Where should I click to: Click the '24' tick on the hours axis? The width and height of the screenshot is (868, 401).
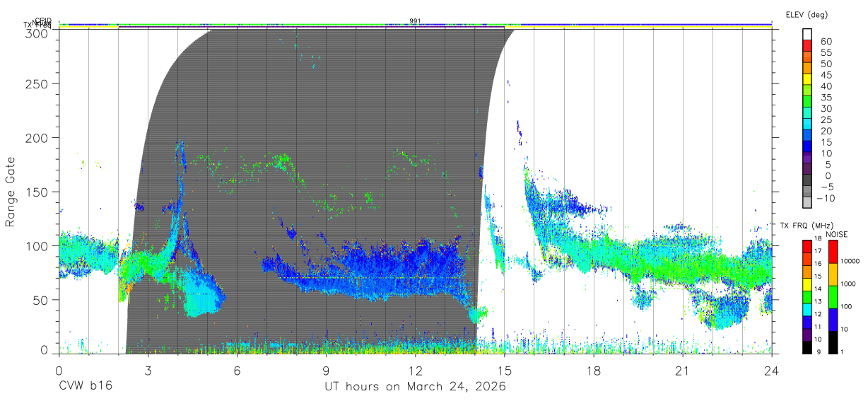tap(772, 369)
